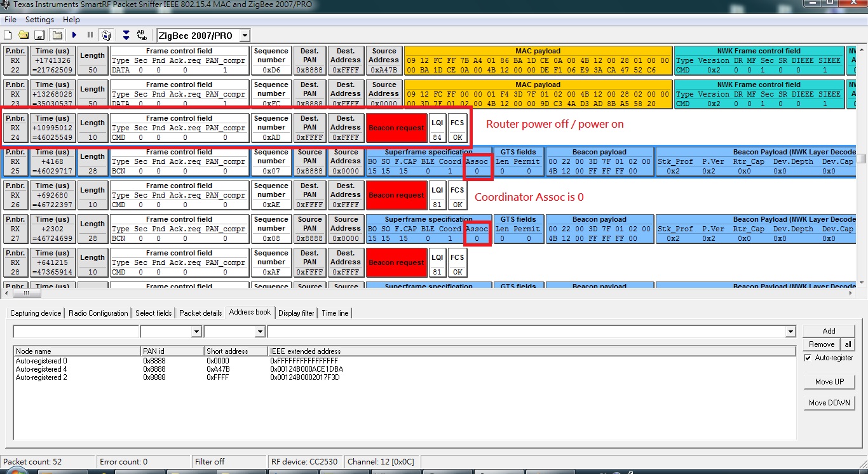This screenshot has height=474, width=868.
Task: Click the 'PAN id' column header
Action: [173, 351]
